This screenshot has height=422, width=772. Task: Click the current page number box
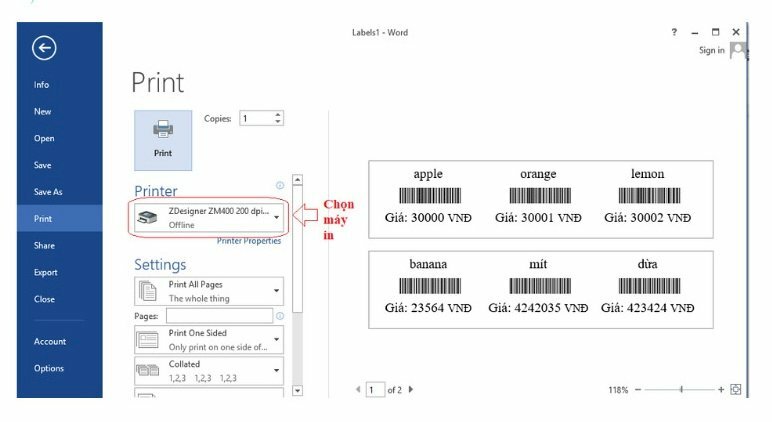tap(375, 390)
